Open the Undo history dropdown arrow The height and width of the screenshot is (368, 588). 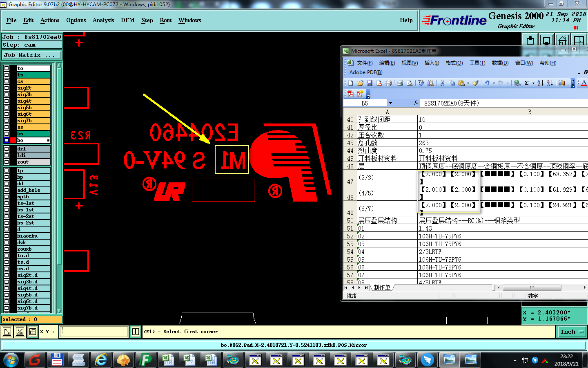[494, 83]
